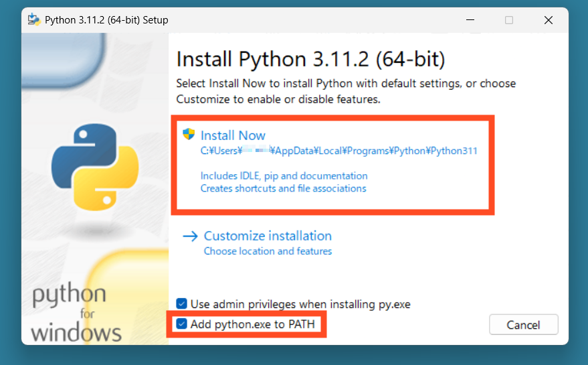
Task: Uncheck the admin privileges checkbox
Action: coord(181,304)
